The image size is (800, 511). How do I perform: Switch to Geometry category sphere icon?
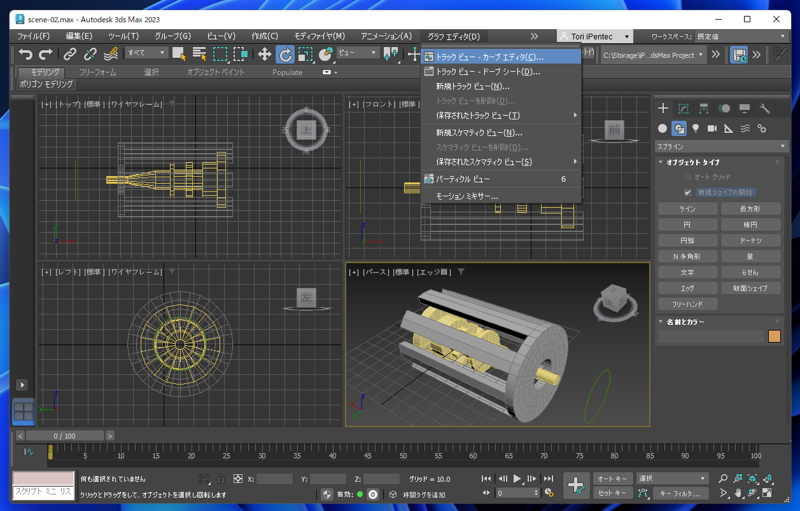point(662,129)
